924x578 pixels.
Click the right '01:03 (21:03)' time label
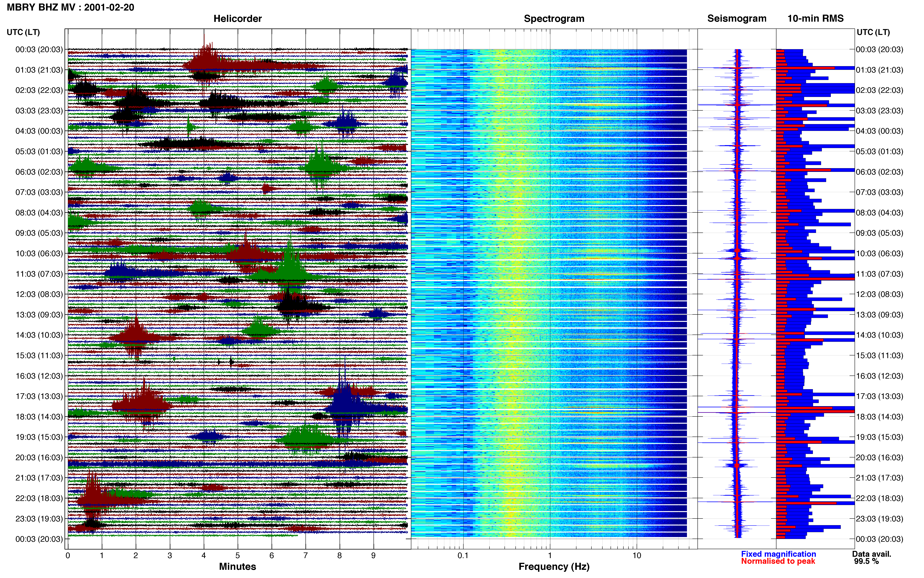[x=879, y=70]
